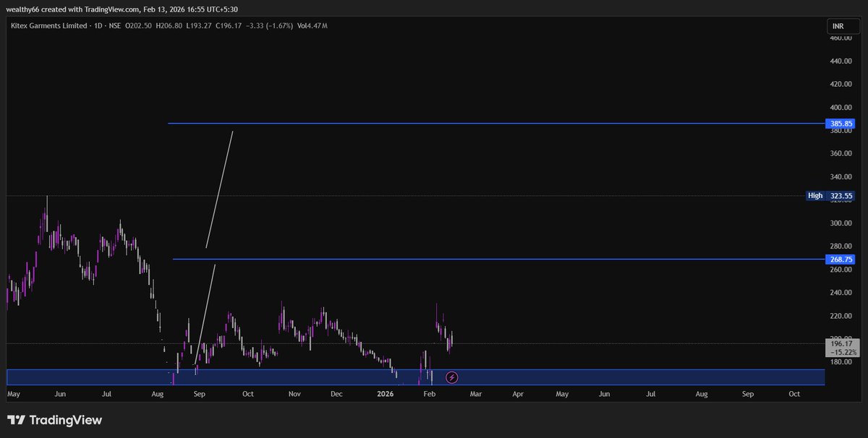Select the 268.75 price level label
Image resolution: width=868 pixels, height=438 pixels.
pos(840,259)
